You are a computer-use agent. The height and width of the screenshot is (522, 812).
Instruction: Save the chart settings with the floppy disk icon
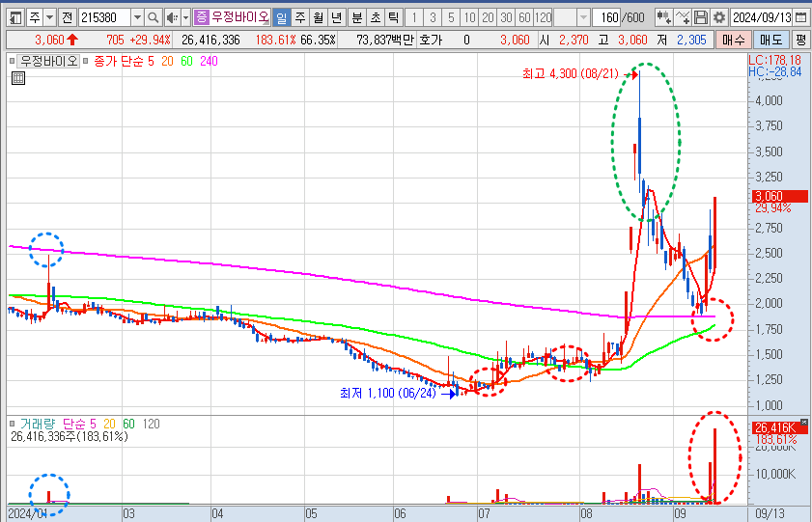[701, 18]
